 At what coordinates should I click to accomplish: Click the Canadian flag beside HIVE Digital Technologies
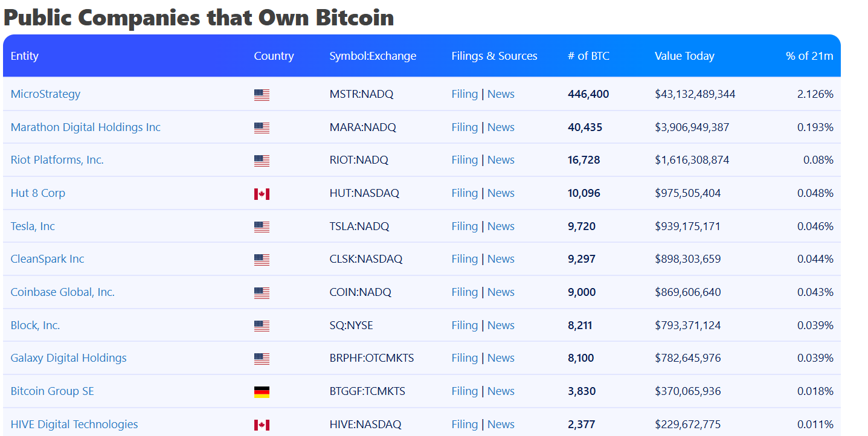click(x=262, y=424)
